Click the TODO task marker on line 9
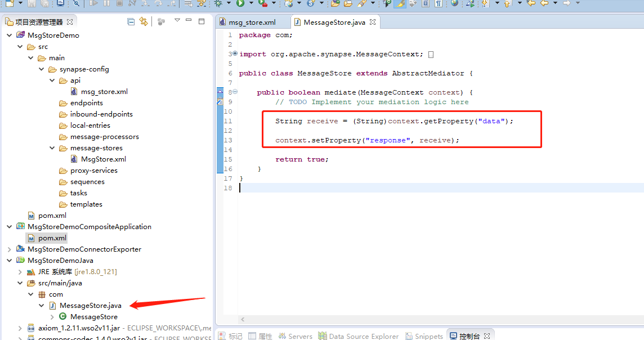 point(220,101)
